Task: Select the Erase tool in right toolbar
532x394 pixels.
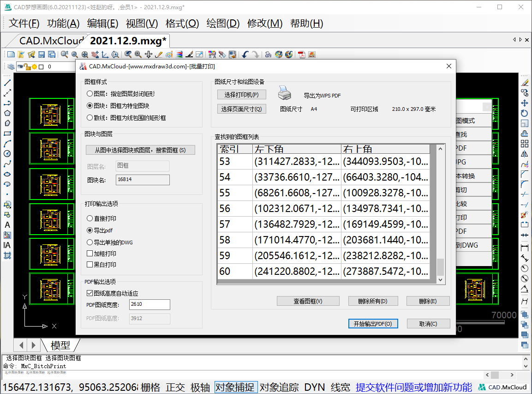Action: click(525, 83)
